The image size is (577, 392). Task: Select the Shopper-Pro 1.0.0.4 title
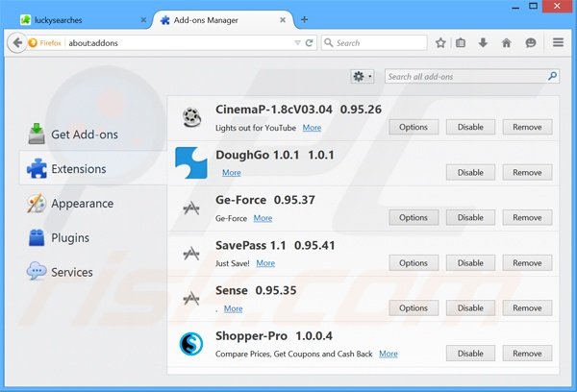[x=274, y=335]
